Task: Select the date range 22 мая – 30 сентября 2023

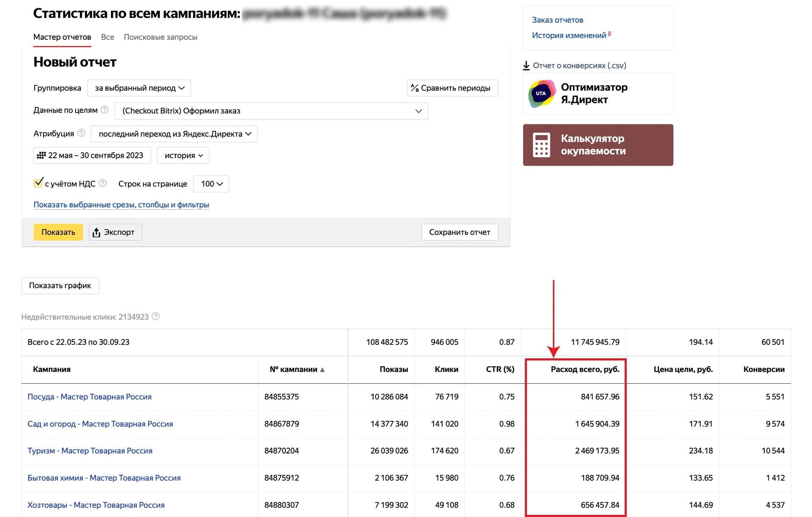Action: point(92,155)
